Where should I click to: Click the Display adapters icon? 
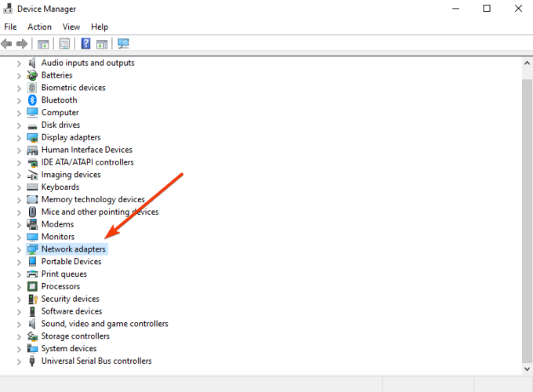(32, 138)
